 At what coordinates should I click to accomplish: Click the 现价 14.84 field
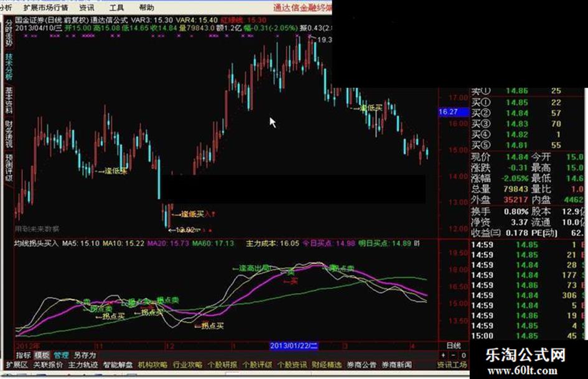pyautogui.click(x=500, y=157)
